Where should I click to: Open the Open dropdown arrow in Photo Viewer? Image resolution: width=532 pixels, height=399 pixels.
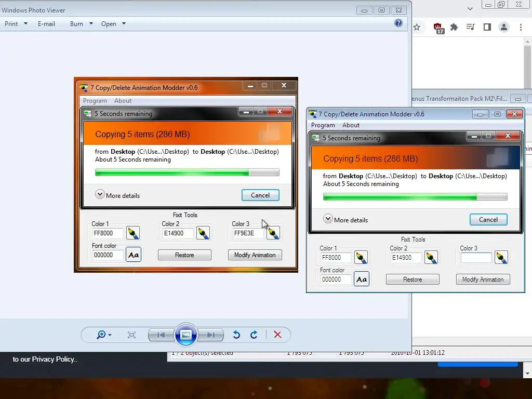coord(124,24)
